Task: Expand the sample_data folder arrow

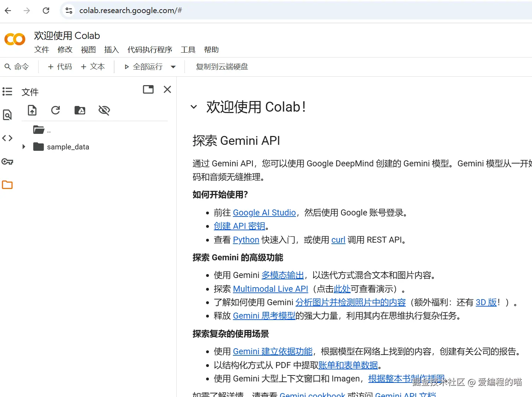Action: coord(24,147)
